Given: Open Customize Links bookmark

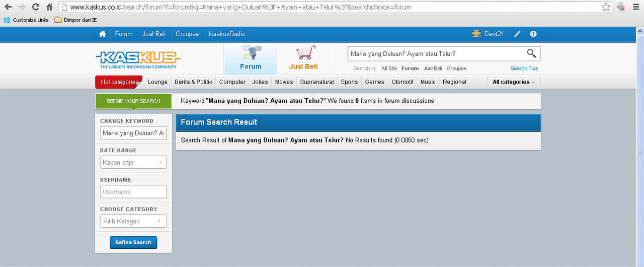Looking at the screenshot, I should (26, 20).
